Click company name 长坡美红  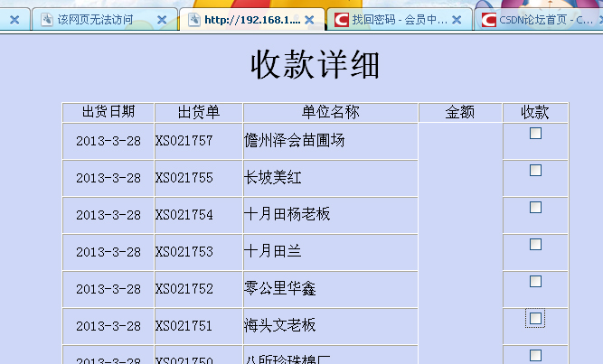273,177
